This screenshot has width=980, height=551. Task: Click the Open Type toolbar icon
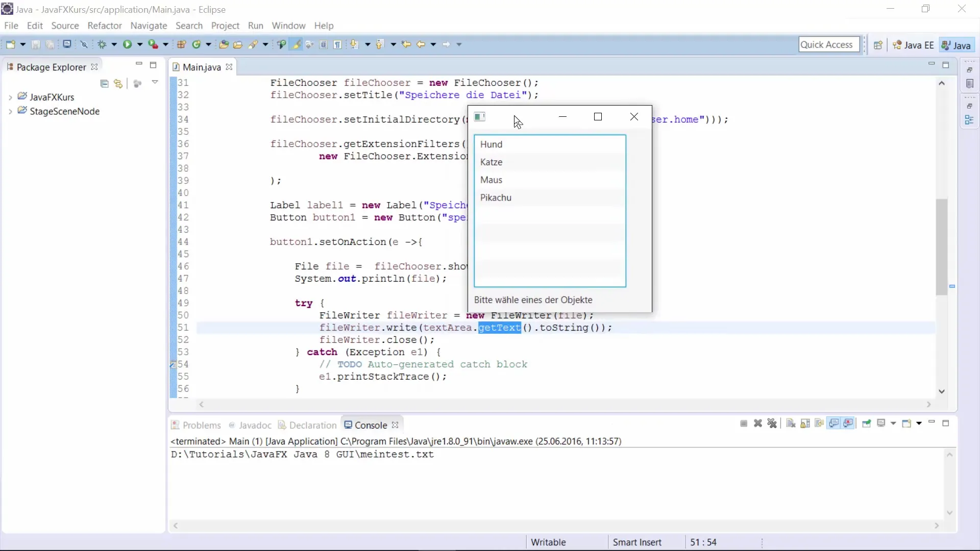pyautogui.click(x=224, y=44)
